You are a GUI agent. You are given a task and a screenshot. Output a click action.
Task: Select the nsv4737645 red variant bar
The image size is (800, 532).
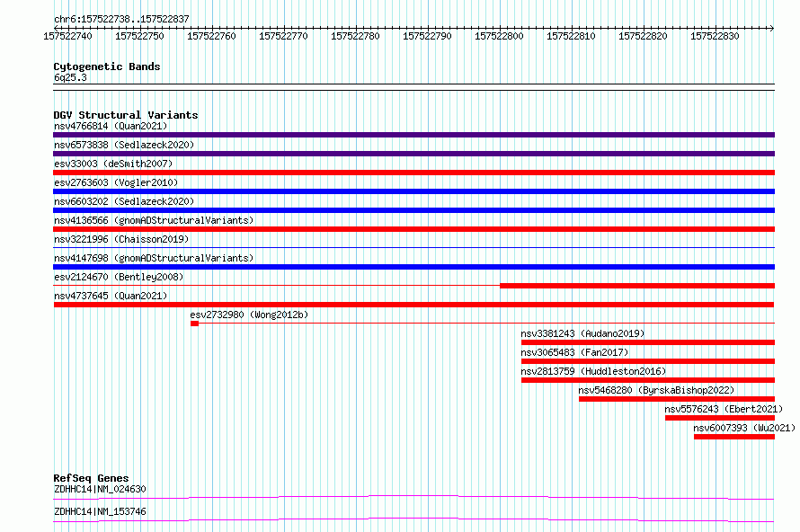click(x=413, y=305)
